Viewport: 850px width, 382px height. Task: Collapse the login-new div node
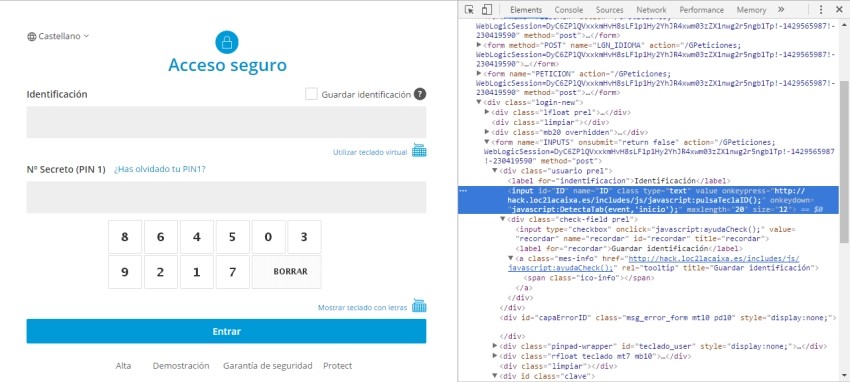[479, 102]
